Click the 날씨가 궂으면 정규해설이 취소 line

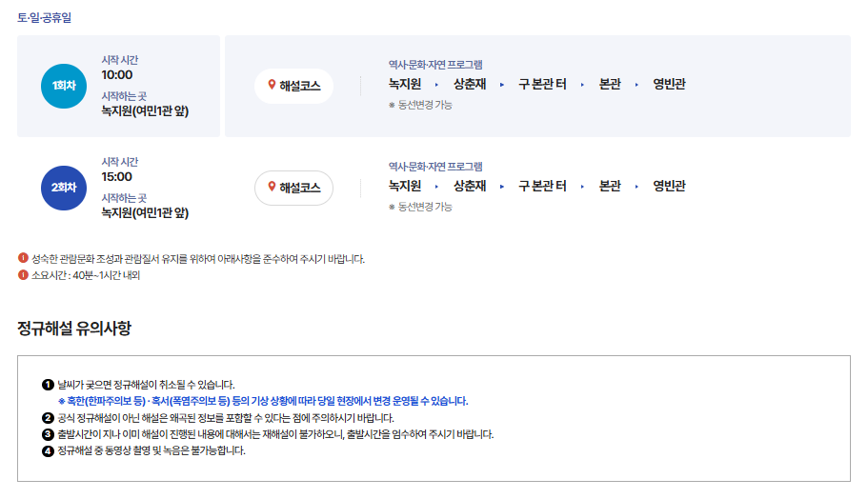tap(146, 385)
